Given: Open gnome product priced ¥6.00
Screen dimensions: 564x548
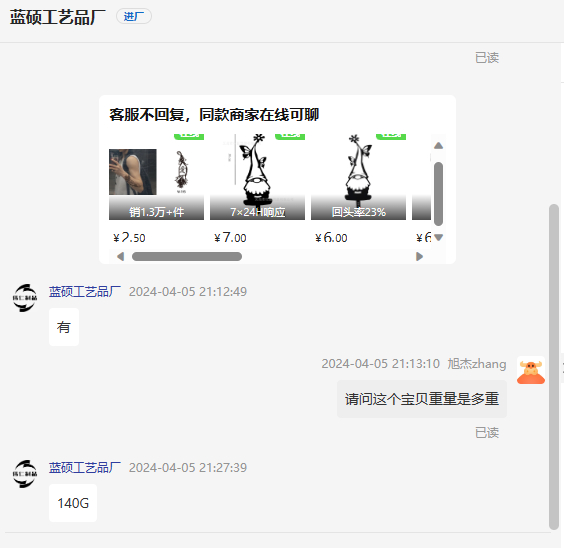Looking at the screenshot, I should pyautogui.click(x=358, y=189).
